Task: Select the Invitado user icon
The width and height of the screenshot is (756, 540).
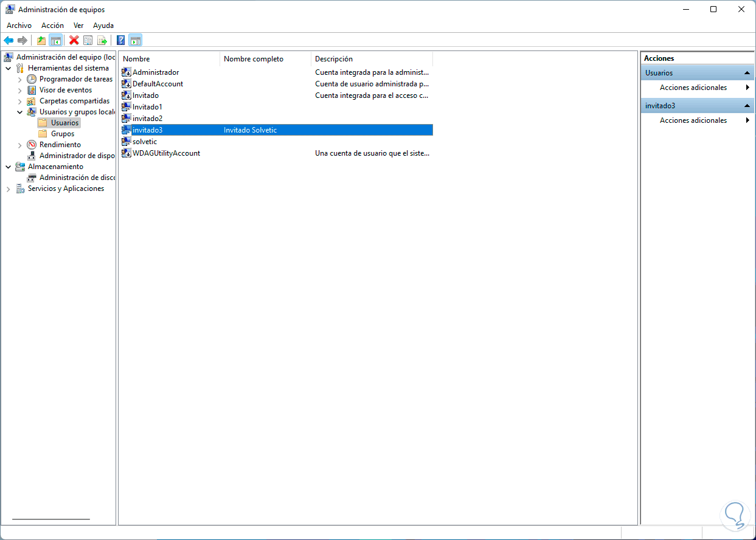Action: [127, 95]
